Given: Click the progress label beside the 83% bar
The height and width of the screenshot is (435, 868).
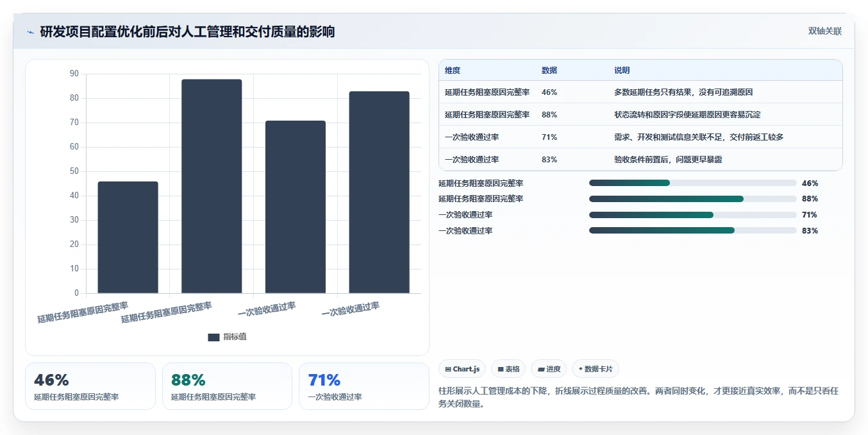Looking at the screenshot, I should click(465, 230).
